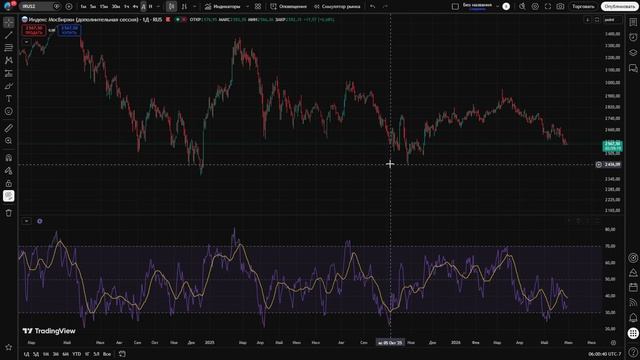This screenshot has width=640, height=360.
Task: Collapse the RSI indicator pane legend
Action: click(27, 221)
